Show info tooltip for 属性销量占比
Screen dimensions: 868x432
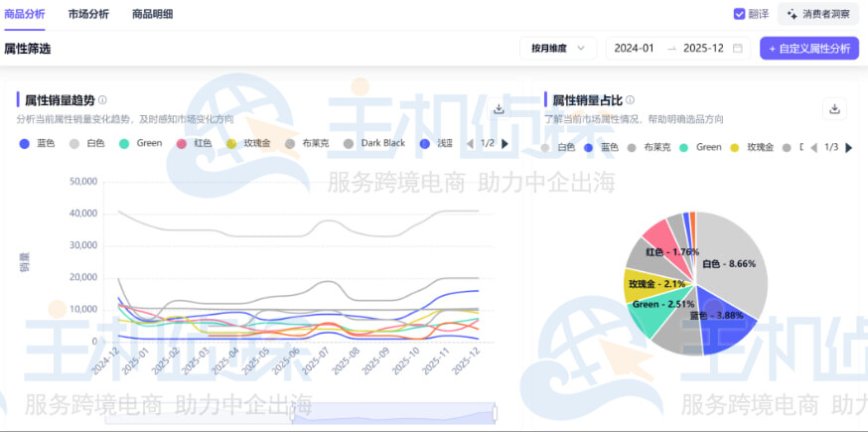(x=630, y=100)
